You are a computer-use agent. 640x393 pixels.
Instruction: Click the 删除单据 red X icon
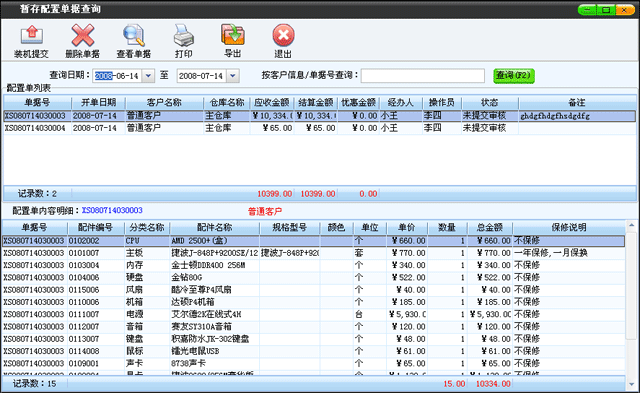click(82, 35)
